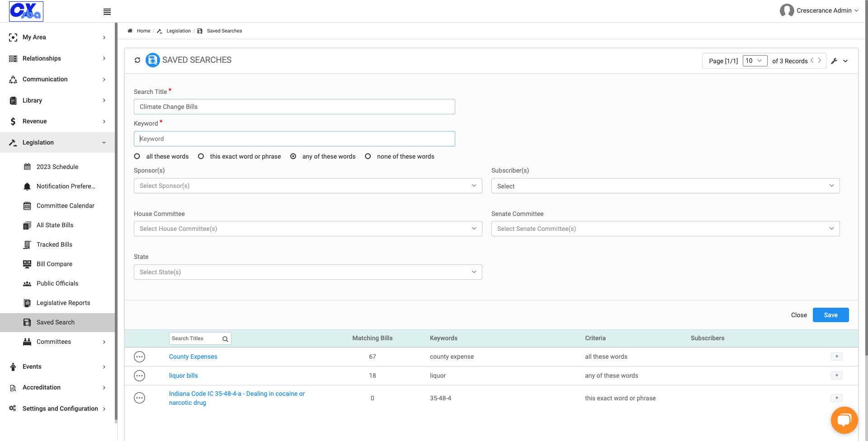Viewport: 868px width, 441px height.
Task: Open the Senate Committee dropdown
Action: [665, 229]
